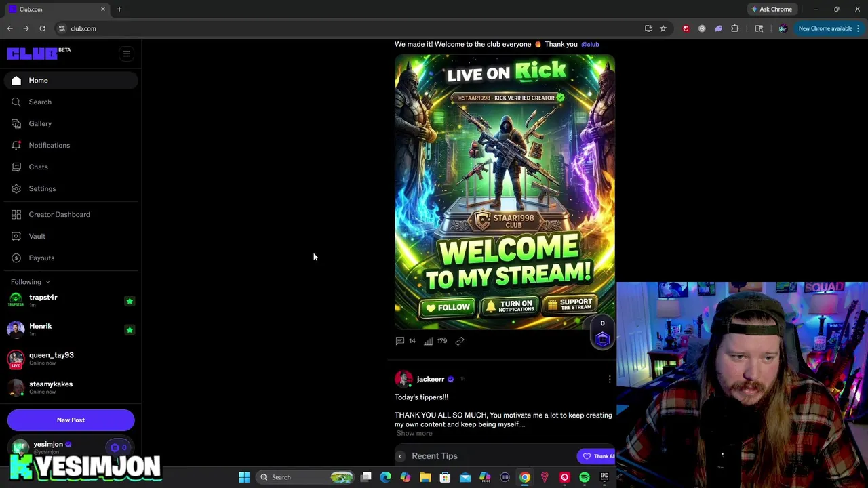
Task: Click Ask Chrome button
Action: click(772, 9)
